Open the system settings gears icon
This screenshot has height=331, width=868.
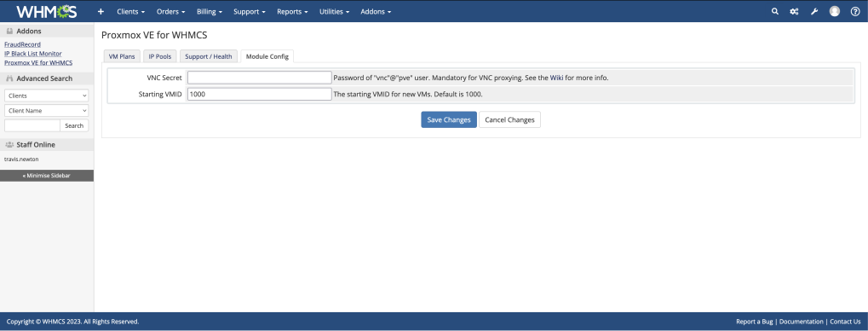(794, 11)
